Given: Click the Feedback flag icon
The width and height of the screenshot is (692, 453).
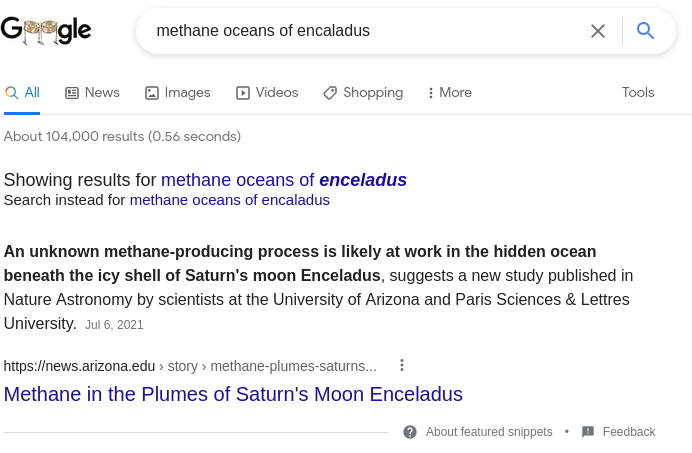Looking at the screenshot, I should click(588, 432).
